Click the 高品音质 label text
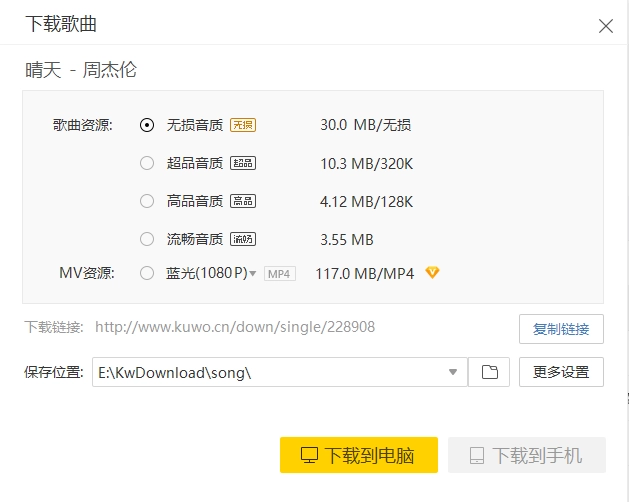Screen dimensions: 629x502 [195, 201]
